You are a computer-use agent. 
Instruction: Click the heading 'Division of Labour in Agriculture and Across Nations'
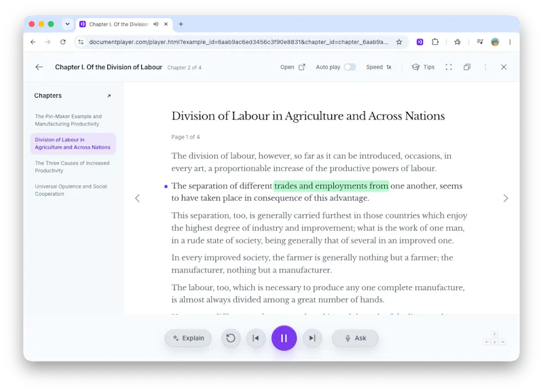[308, 116]
